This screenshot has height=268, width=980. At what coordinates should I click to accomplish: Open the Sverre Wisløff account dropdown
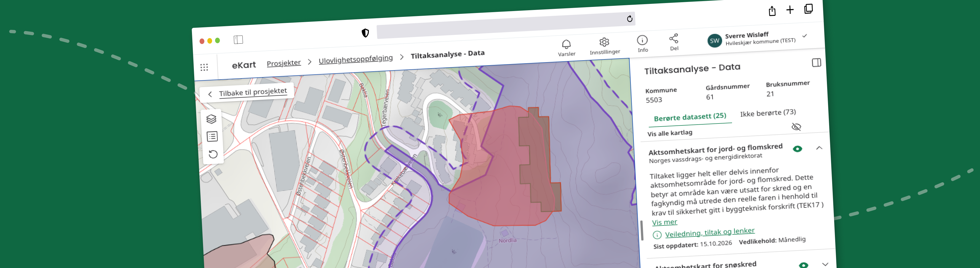pos(805,36)
